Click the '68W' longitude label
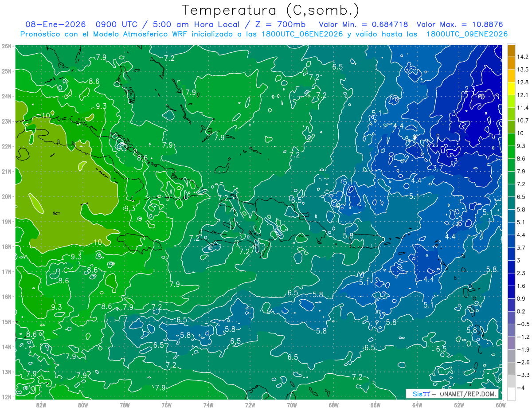The width and height of the screenshot is (532, 411). [333, 405]
